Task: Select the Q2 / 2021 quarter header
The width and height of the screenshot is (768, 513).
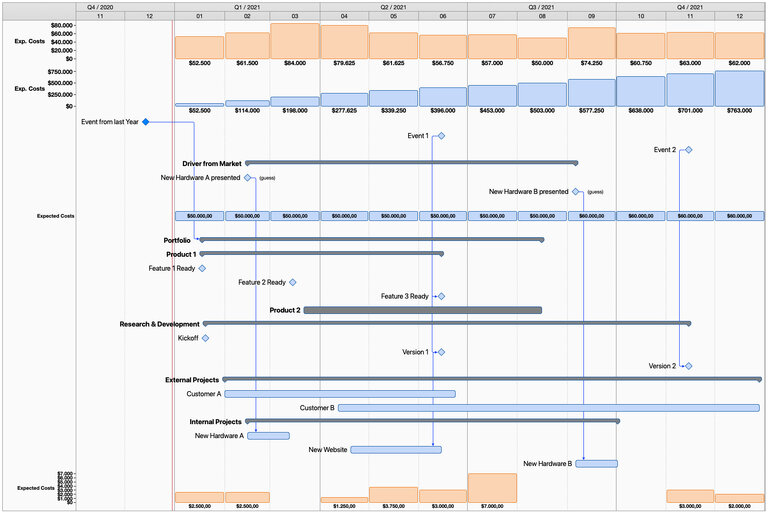Action: pyautogui.click(x=393, y=6)
